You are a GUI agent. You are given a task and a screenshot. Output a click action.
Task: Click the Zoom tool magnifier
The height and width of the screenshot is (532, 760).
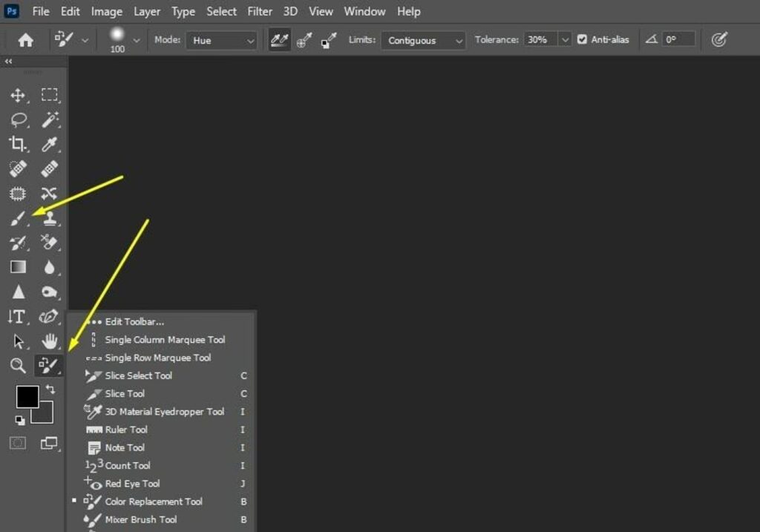point(18,365)
